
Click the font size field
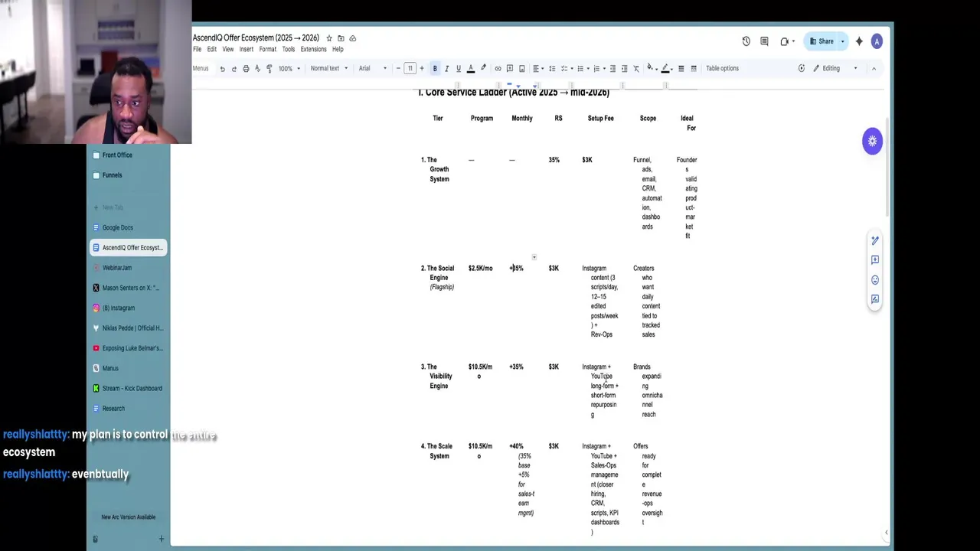(410, 69)
